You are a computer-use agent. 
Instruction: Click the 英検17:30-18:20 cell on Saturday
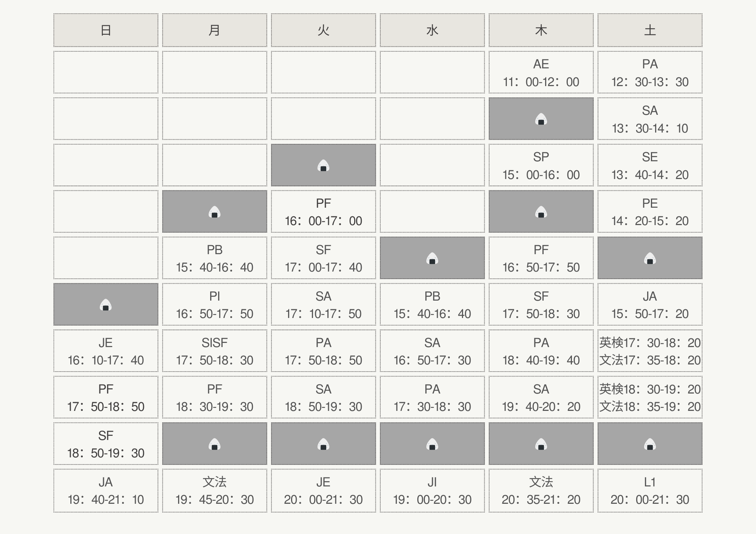(x=650, y=343)
